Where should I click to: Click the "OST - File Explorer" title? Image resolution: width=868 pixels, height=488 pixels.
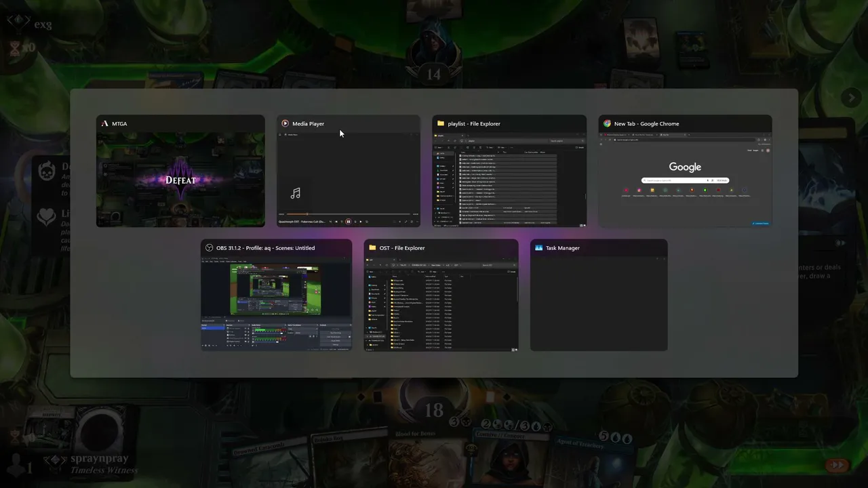coord(402,248)
